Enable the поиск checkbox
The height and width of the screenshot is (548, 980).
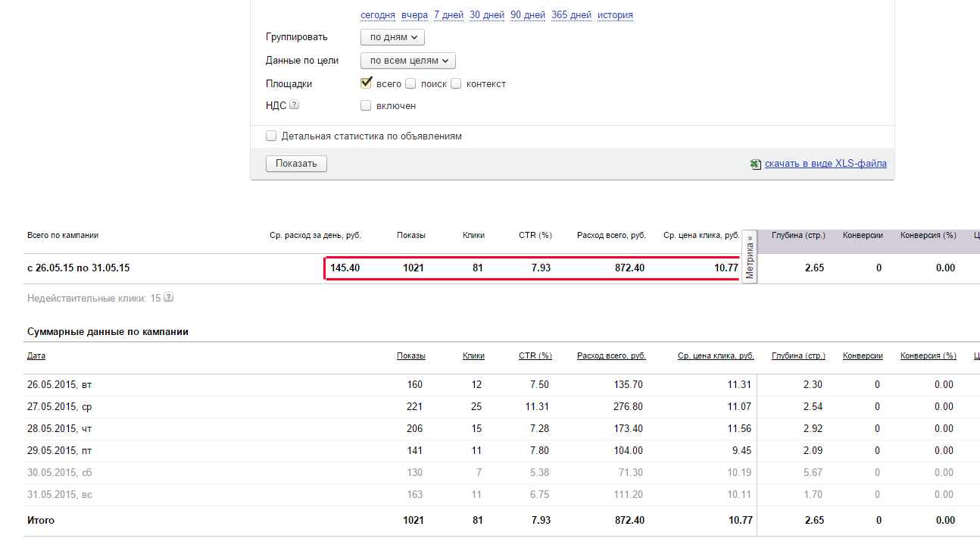tap(410, 83)
